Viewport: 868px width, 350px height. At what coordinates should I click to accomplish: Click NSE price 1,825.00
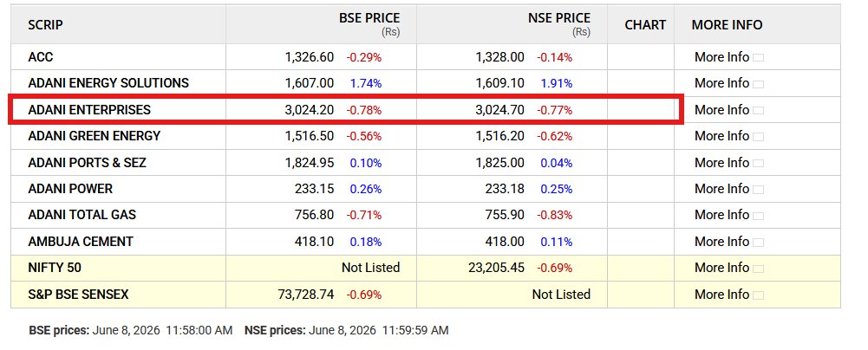pyautogui.click(x=499, y=163)
